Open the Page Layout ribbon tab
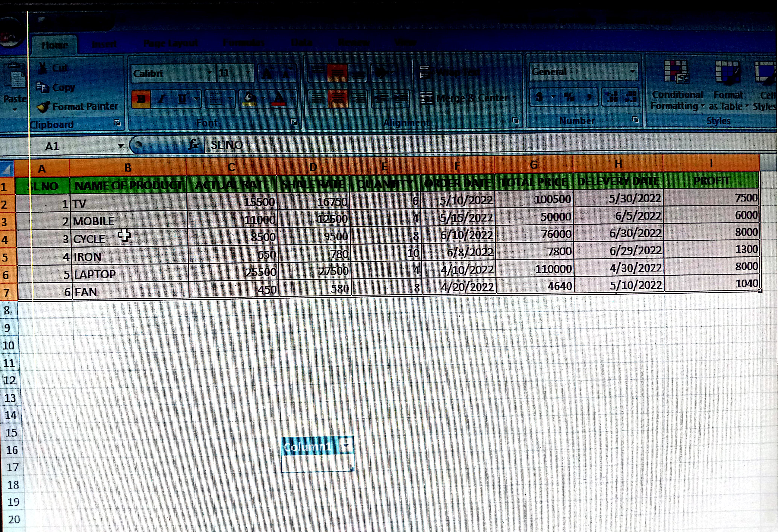The width and height of the screenshot is (778, 532). click(170, 43)
